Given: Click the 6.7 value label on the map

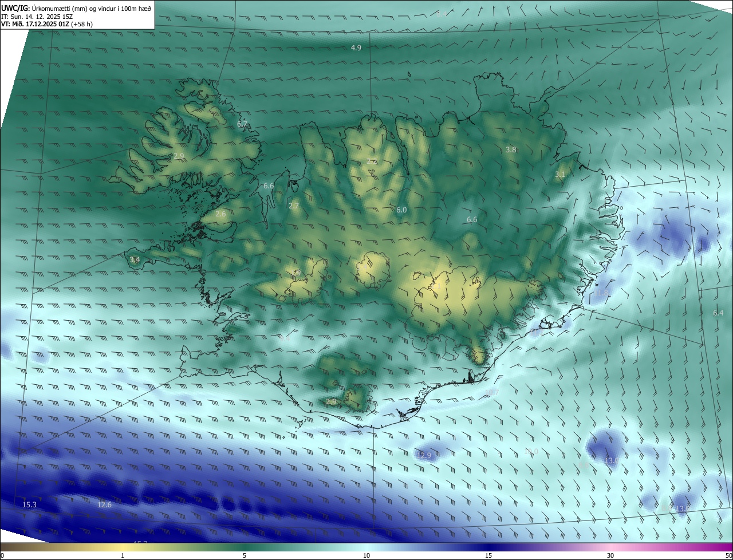Looking at the screenshot, I should tap(242, 124).
